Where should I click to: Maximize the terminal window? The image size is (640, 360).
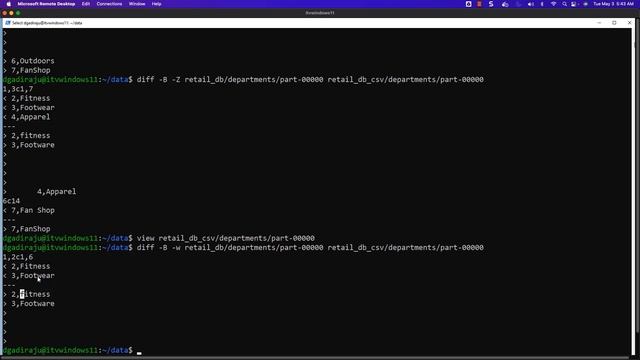[614, 23]
